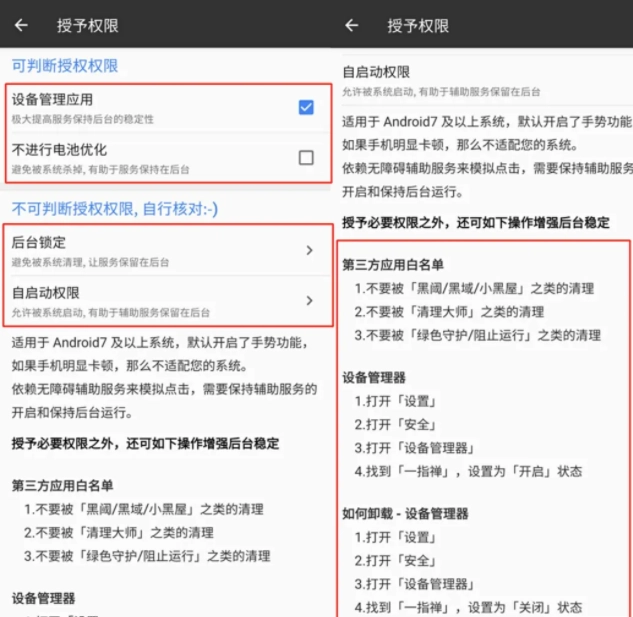Viewport: 633px width, 617px height.
Task: Tap the 授予权限 title on the right screen
Action: coord(417,26)
